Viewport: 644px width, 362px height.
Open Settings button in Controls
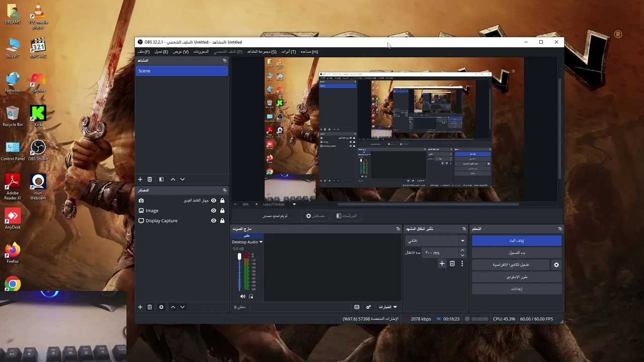(x=517, y=289)
